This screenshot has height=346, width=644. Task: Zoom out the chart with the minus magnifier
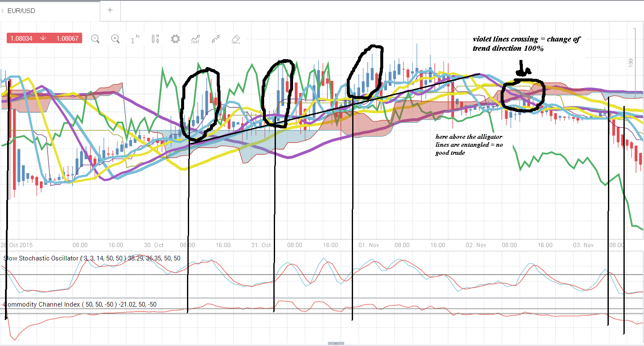[x=95, y=39]
